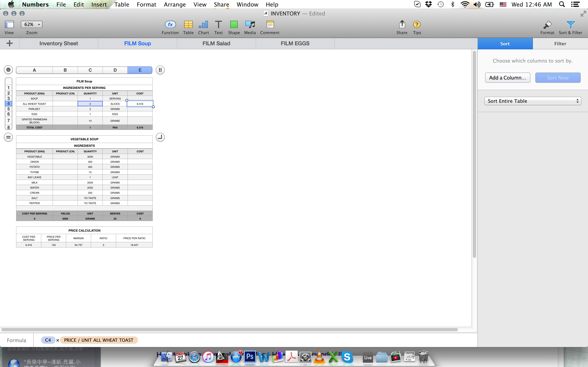
Task: Select the column E header
Action: 140,70
